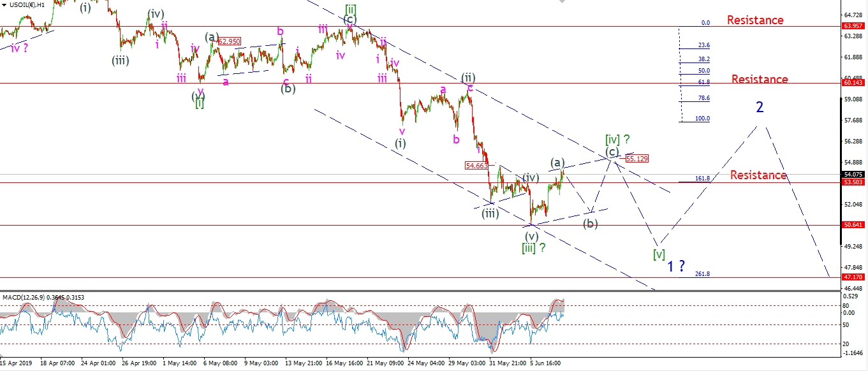The width and height of the screenshot is (868, 371).
Task: Click the 63.957 red price tag
Action: pyautogui.click(x=854, y=26)
